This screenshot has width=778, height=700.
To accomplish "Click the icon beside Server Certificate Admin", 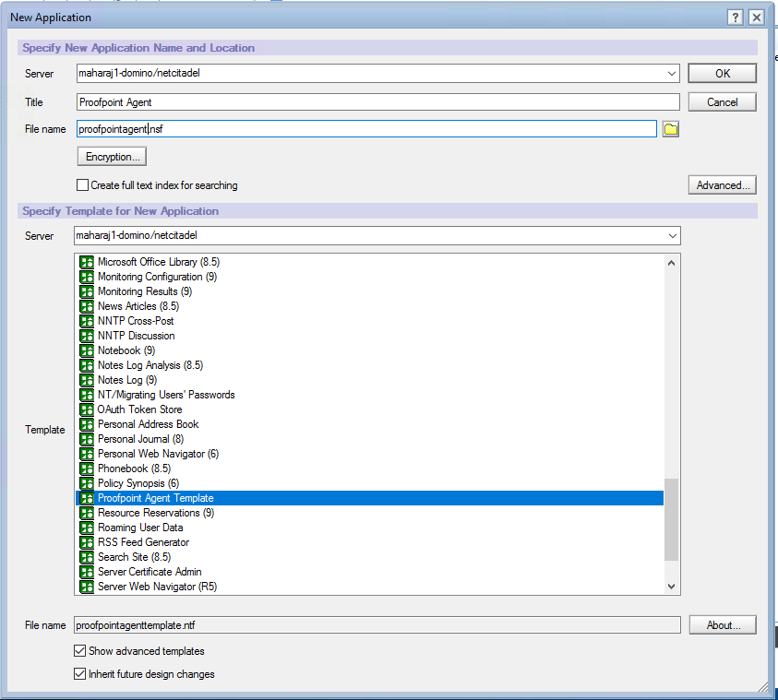I will [87, 572].
